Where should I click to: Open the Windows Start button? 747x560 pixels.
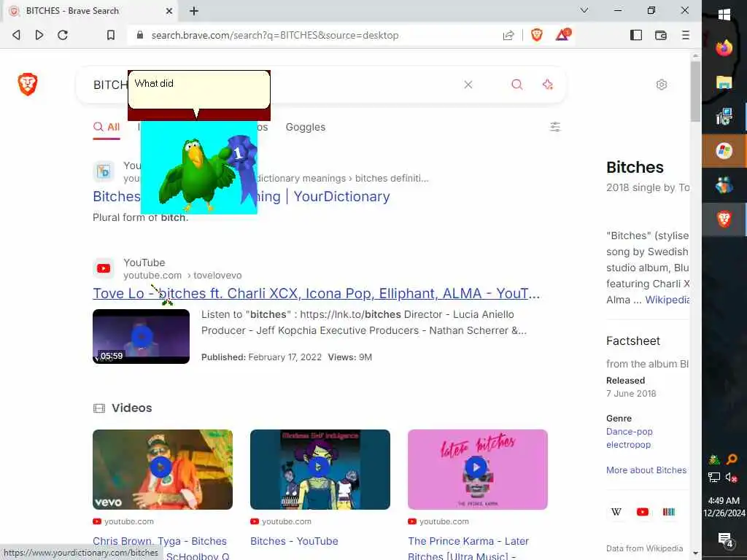(724, 15)
